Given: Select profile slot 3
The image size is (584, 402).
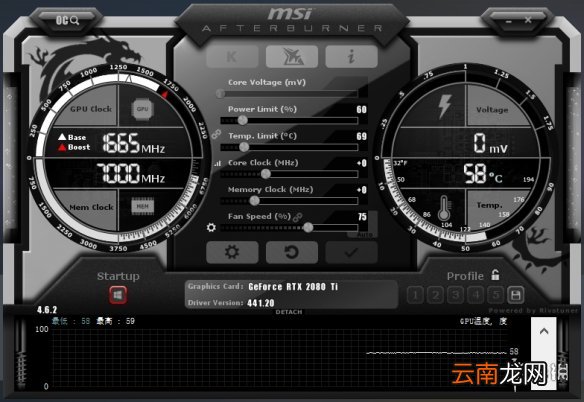Looking at the screenshot, I should click(x=456, y=295).
